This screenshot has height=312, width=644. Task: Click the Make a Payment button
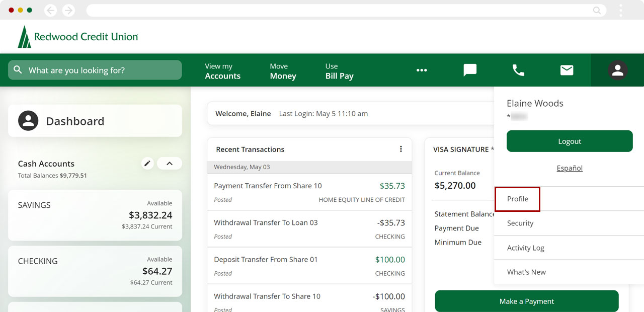526,301
